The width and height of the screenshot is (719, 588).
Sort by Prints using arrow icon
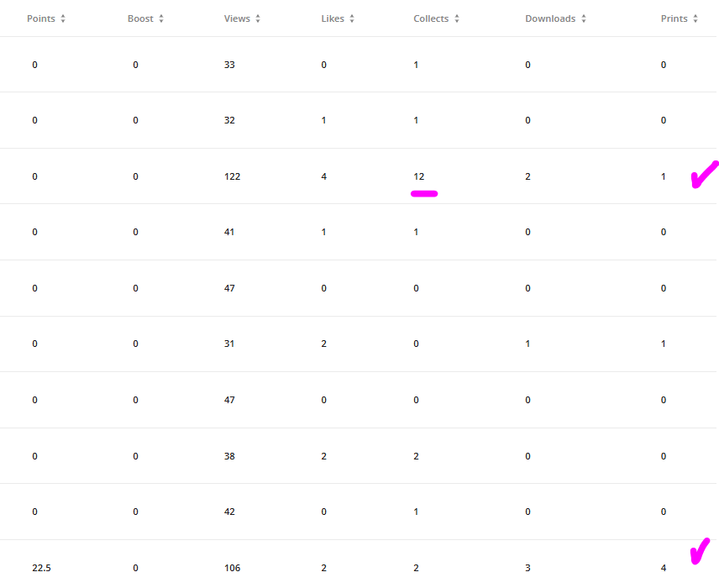click(x=695, y=18)
